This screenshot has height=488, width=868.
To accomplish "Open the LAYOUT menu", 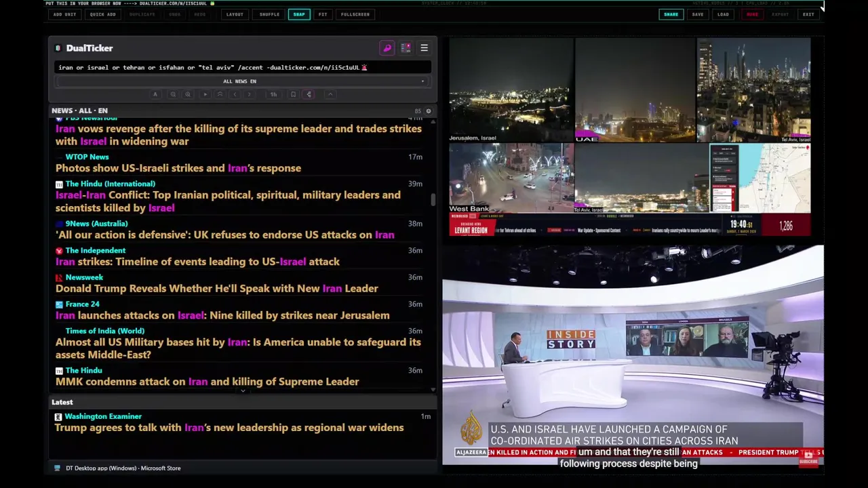I will tap(235, 14).
